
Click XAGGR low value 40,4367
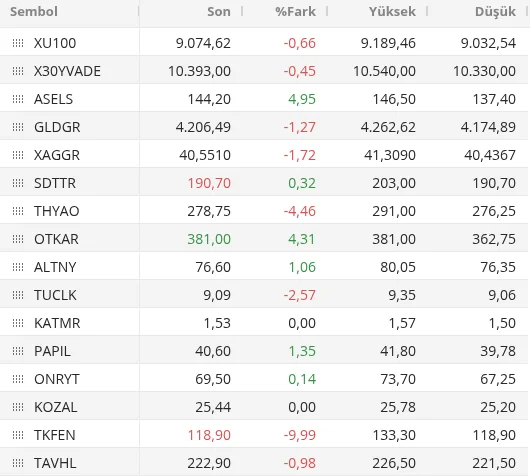pos(490,155)
